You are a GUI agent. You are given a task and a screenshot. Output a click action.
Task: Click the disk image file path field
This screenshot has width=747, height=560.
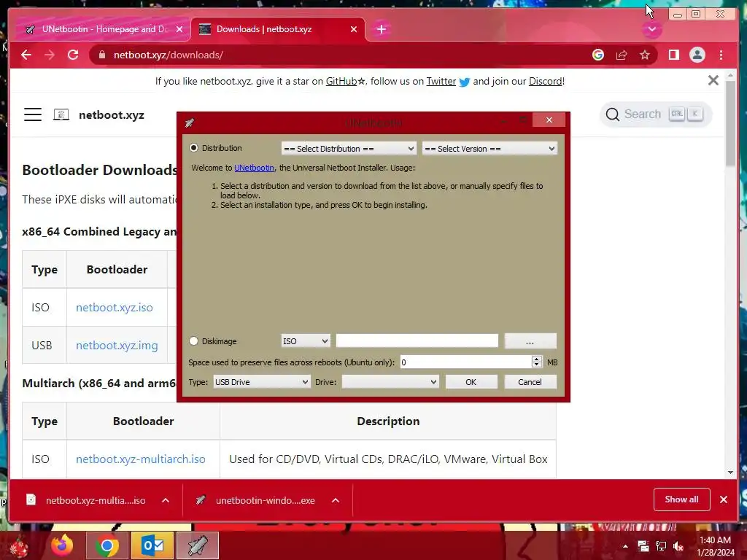pyautogui.click(x=417, y=341)
